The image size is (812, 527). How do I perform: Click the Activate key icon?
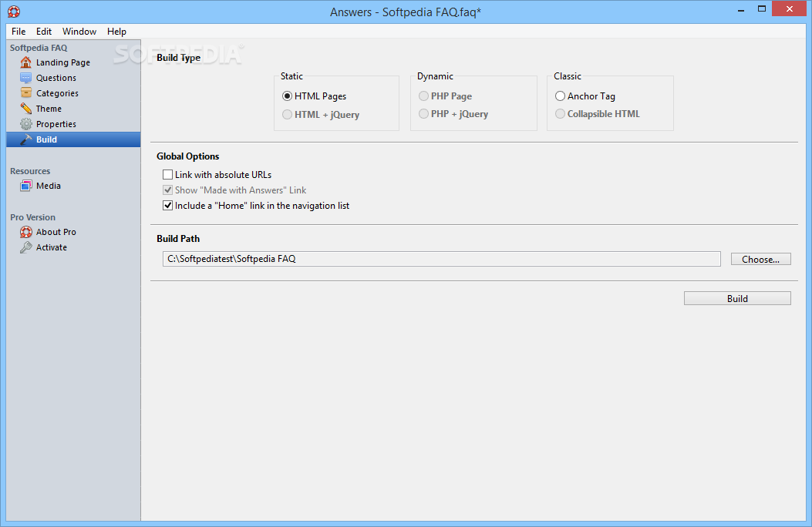26,248
